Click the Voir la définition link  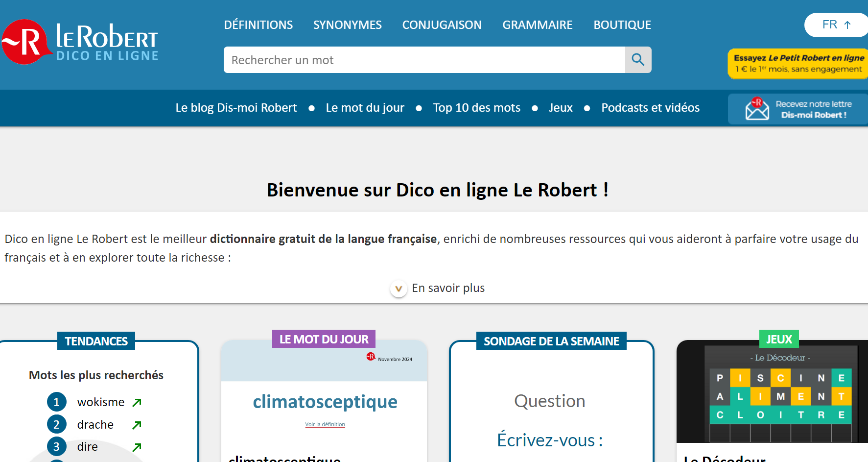pos(325,424)
